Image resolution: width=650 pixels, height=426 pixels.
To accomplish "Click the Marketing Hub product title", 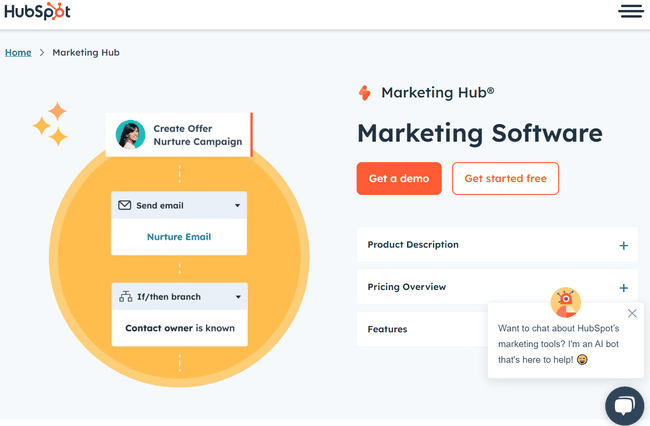I will pos(437,92).
